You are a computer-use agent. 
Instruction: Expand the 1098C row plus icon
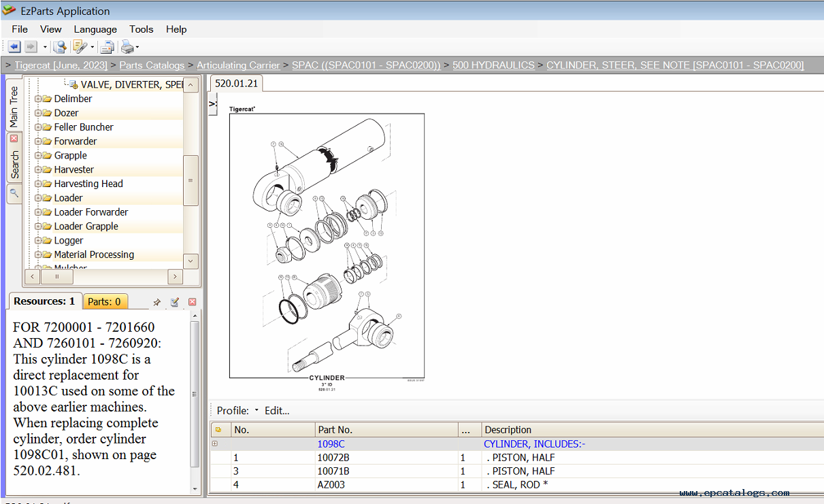click(x=215, y=444)
